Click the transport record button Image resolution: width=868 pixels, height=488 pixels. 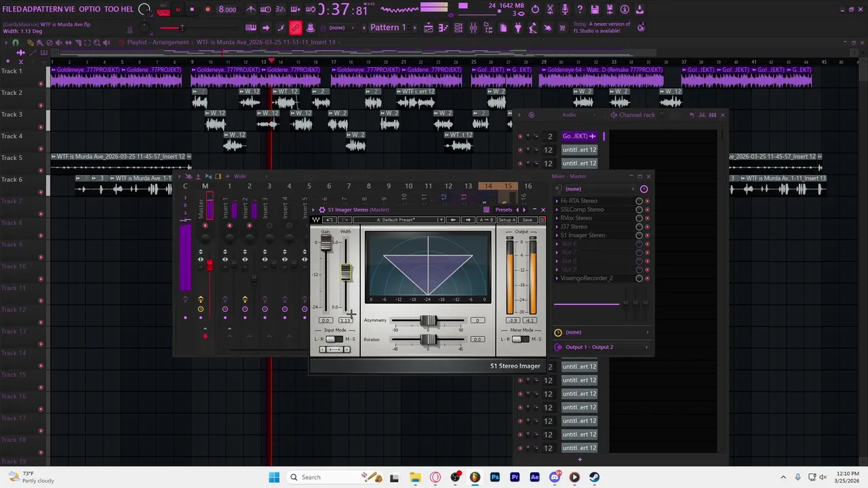pyautogui.click(x=208, y=9)
